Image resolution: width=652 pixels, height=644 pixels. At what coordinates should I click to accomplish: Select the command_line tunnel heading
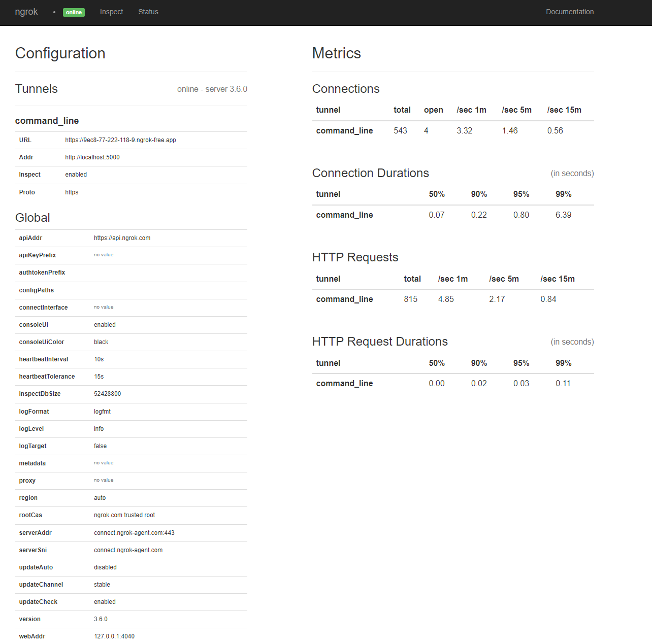pyautogui.click(x=47, y=121)
